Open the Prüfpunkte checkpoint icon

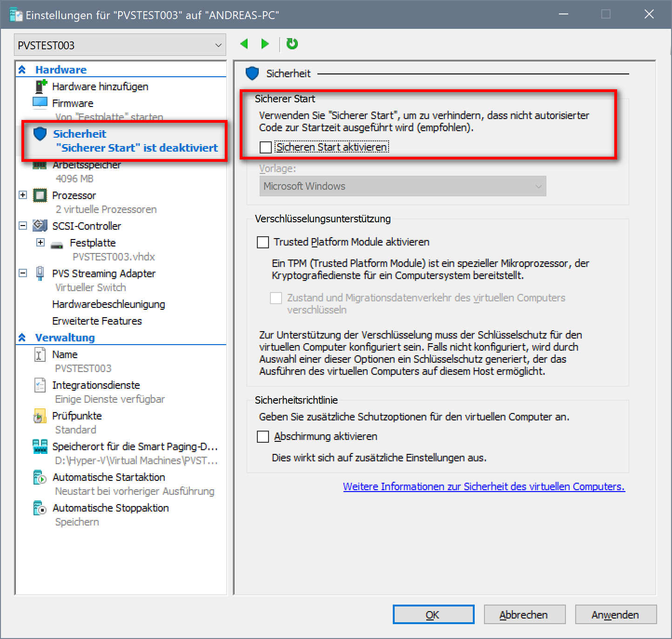pyautogui.click(x=40, y=416)
